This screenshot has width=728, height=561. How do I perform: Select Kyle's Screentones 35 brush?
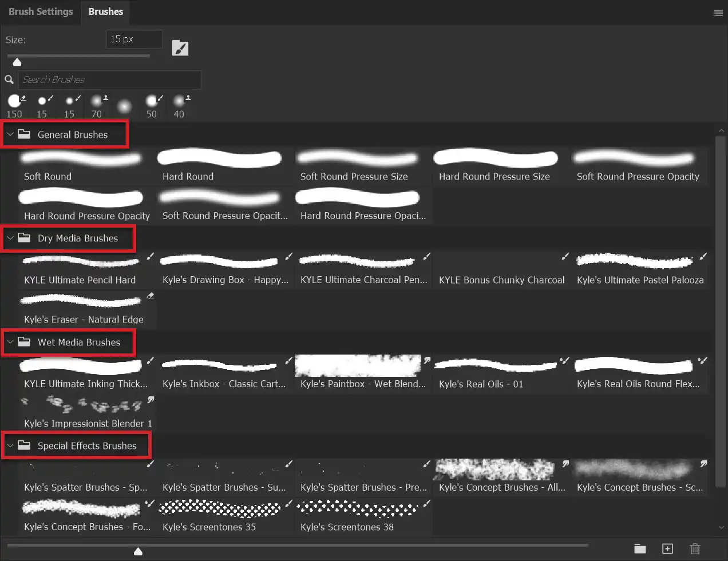coord(220,508)
